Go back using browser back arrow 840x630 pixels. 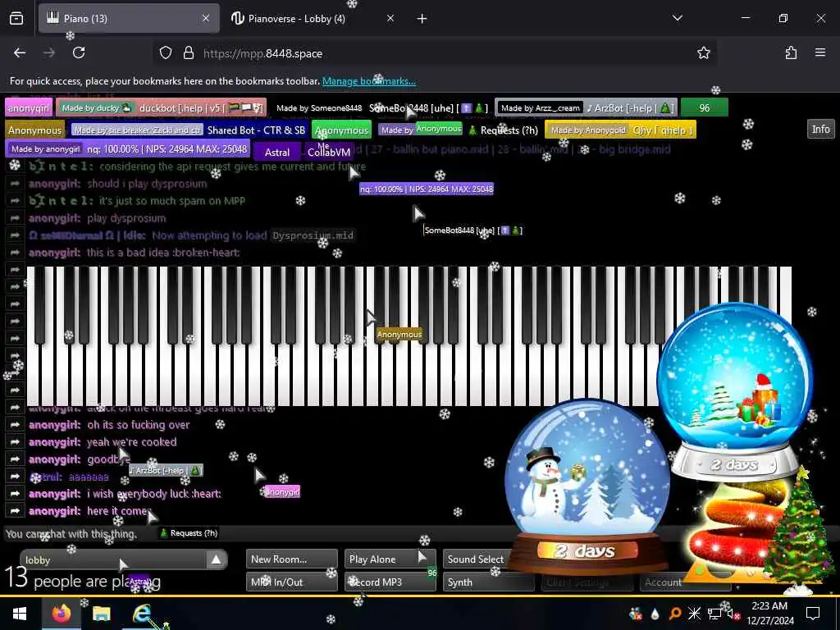(x=20, y=53)
